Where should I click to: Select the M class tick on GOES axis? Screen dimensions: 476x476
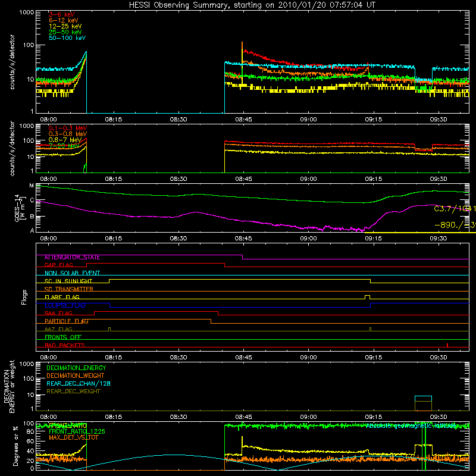tap(32, 186)
